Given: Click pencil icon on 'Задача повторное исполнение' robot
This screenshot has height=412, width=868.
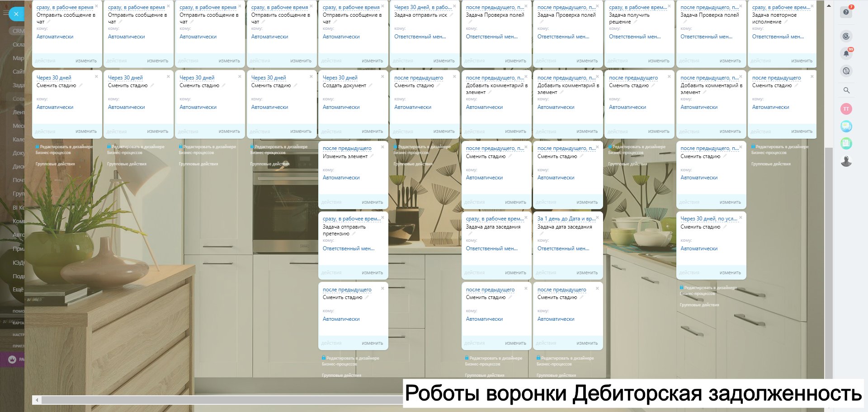Looking at the screenshot, I should point(786,22).
